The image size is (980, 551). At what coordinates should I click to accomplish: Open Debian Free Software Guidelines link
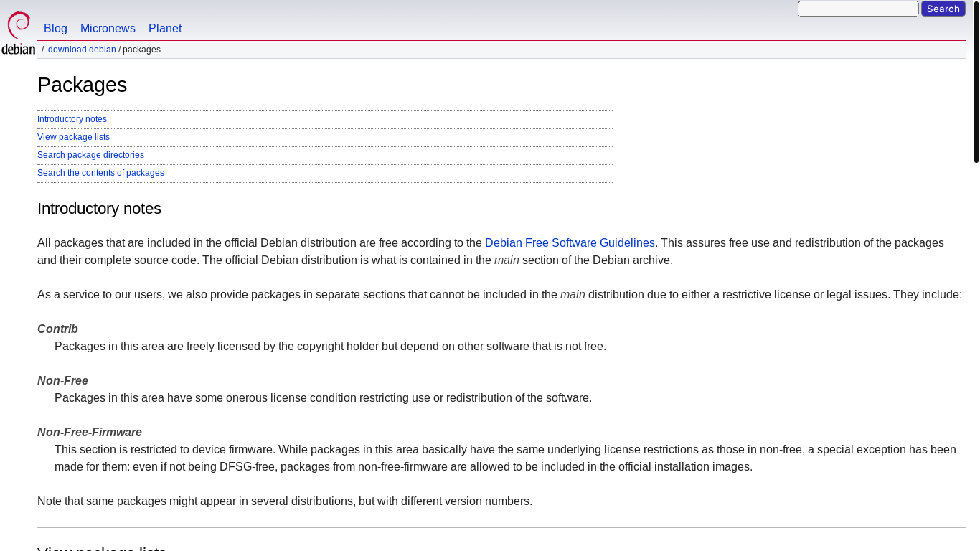point(570,243)
